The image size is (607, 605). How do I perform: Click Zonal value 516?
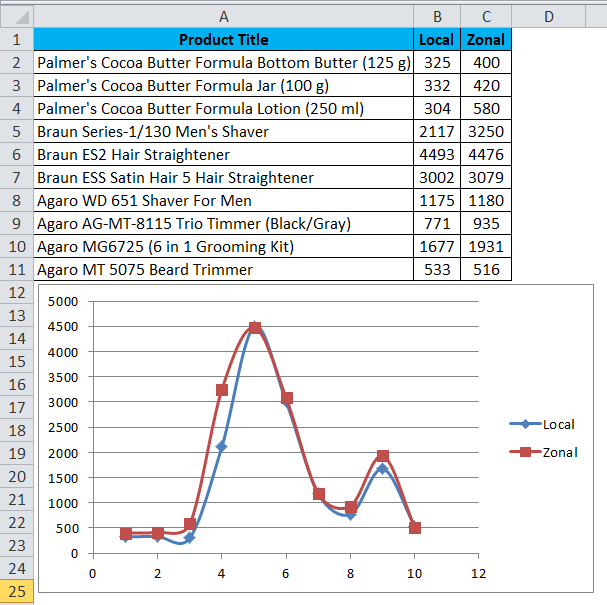486,270
